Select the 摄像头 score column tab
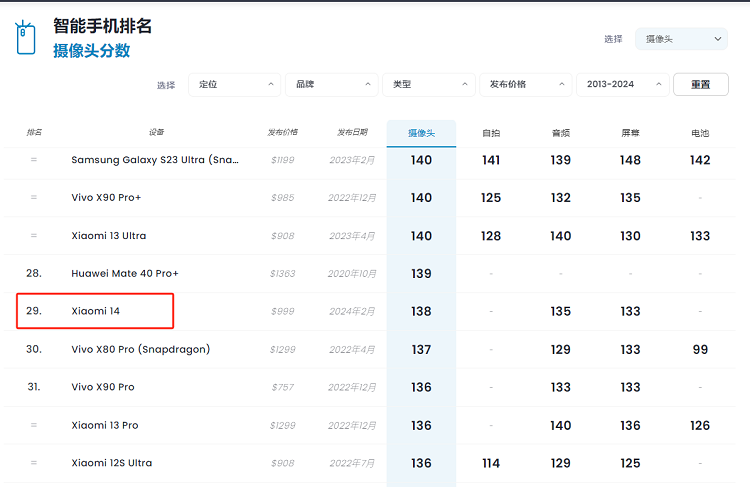This screenshot has height=487, width=750. (x=421, y=133)
